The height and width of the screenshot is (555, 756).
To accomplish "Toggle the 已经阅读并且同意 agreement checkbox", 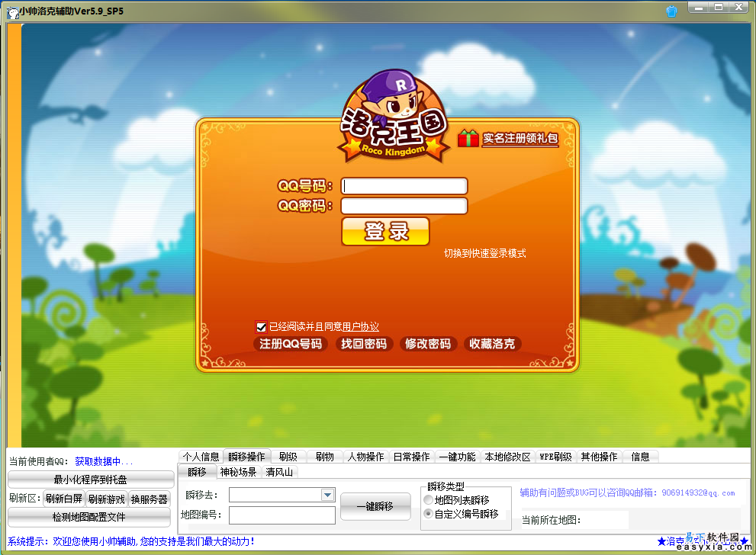I will click(x=261, y=328).
